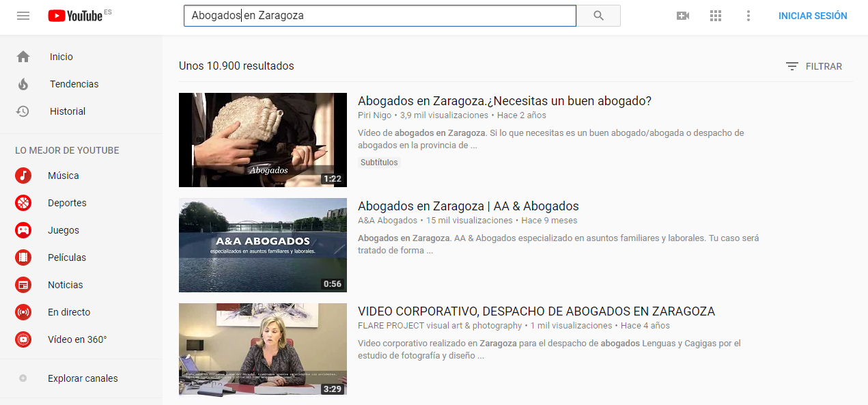This screenshot has width=868, height=405.
Task: Open the Música section in the sidebar
Action: [x=61, y=176]
